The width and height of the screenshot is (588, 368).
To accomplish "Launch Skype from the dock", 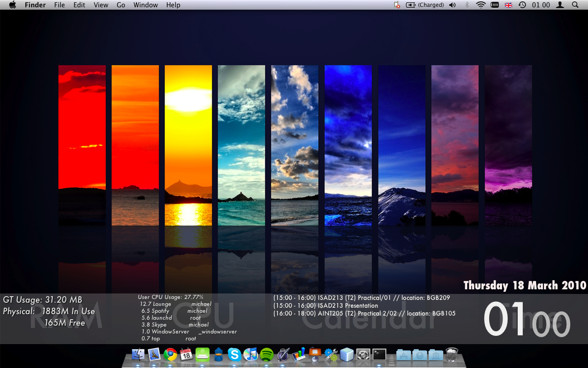I will (x=234, y=355).
